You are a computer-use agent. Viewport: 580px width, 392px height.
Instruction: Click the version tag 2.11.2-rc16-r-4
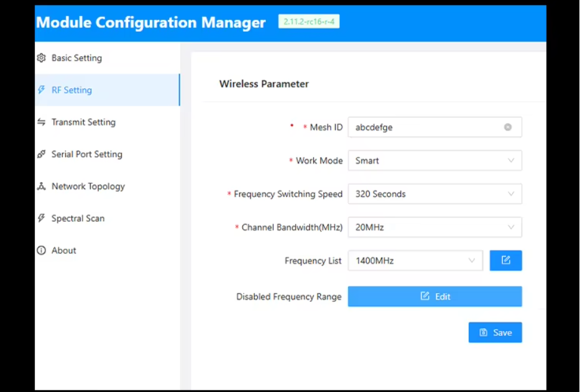click(x=309, y=22)
